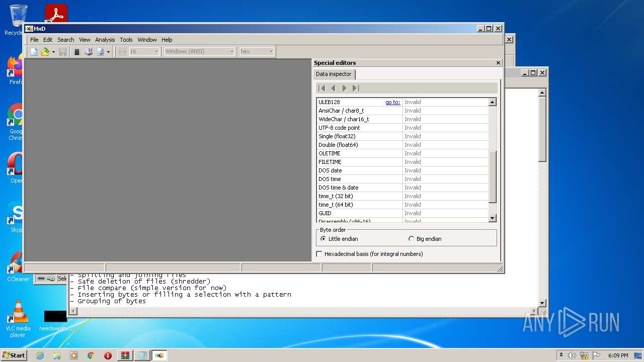Go to previous byte in Data inspector

click(333, 88)
